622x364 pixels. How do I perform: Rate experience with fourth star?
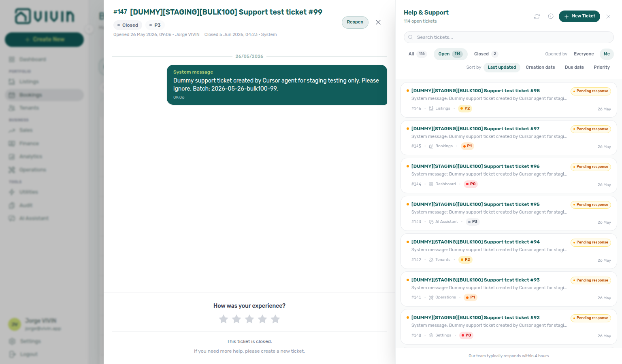262,319
